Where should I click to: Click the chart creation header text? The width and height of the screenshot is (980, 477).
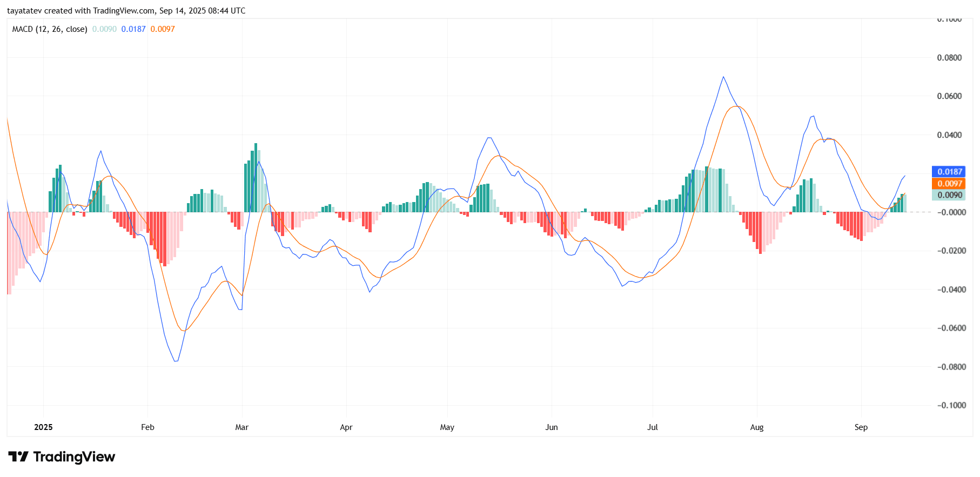tap(126, 11)
